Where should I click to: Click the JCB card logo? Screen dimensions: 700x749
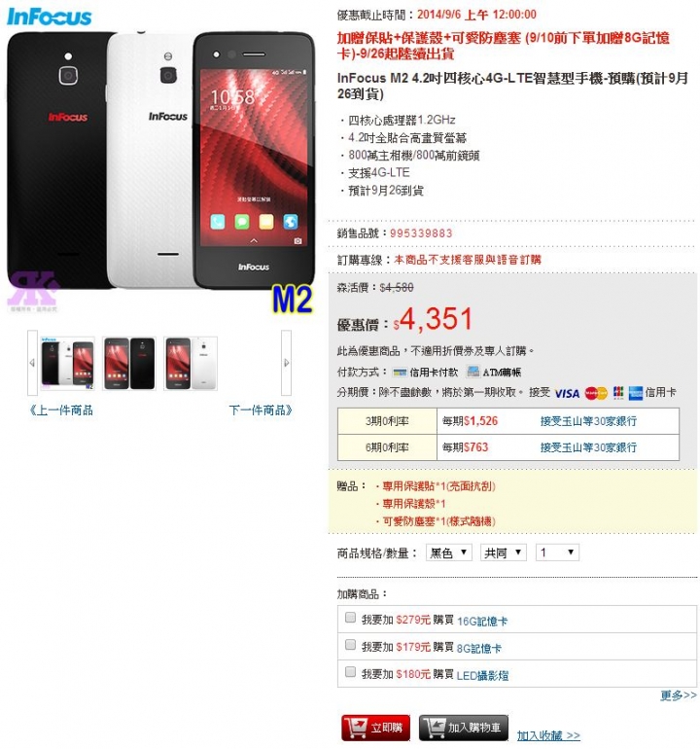pos(618,393)
